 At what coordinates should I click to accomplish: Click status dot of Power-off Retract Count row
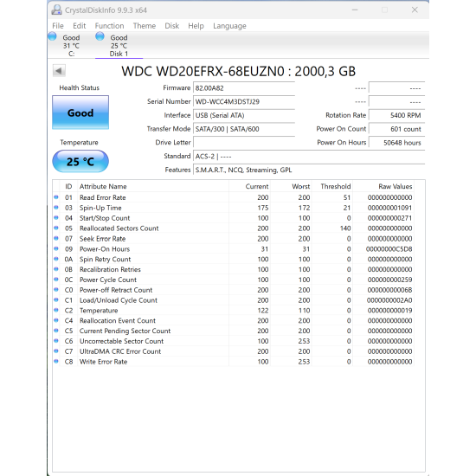[56, 290]
